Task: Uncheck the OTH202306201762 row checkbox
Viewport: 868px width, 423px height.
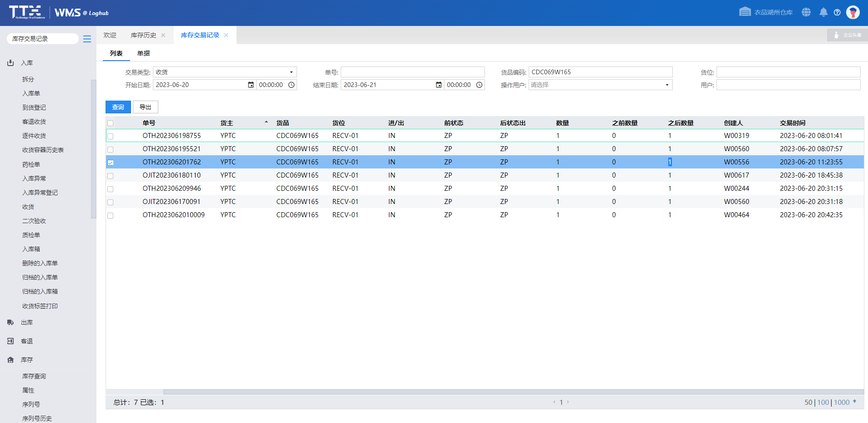Action: point(111,163)
